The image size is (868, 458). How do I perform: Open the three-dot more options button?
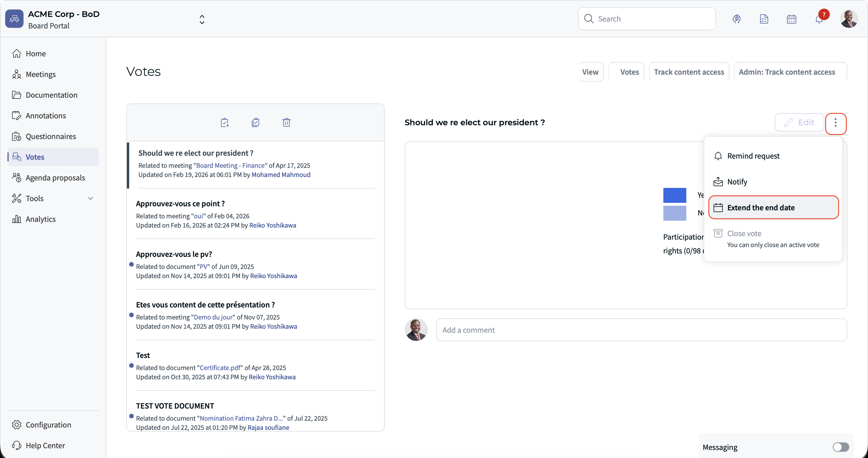click(x=835, y=123)
